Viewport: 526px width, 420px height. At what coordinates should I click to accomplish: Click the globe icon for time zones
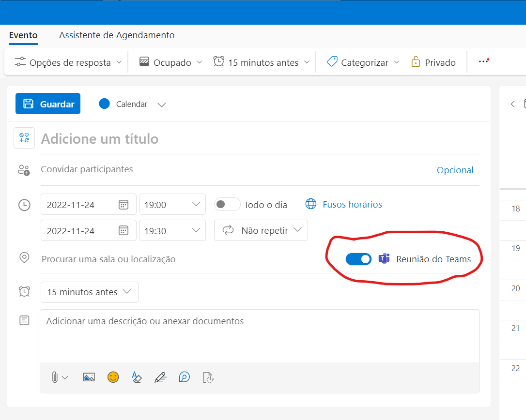(x=310, y=204)
